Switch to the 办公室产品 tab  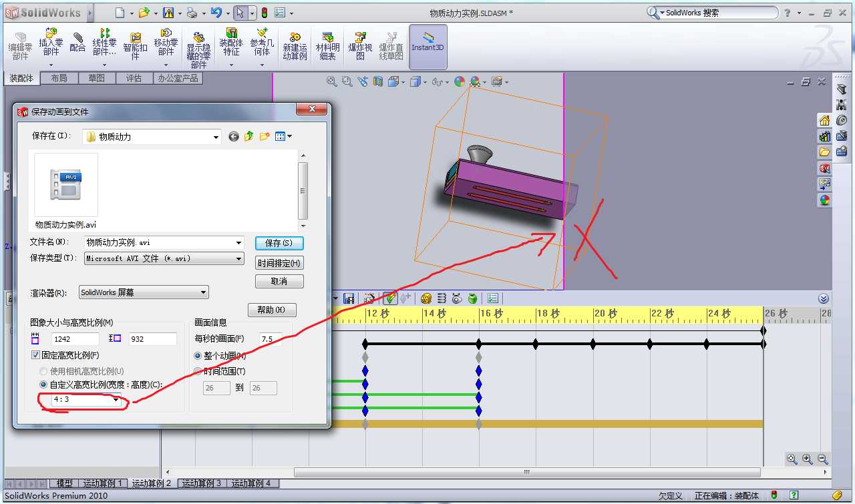177,78
